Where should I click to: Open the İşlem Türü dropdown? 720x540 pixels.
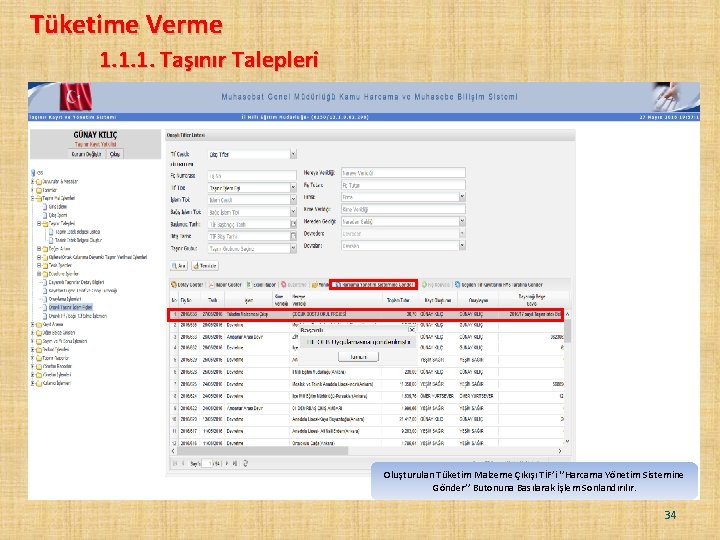(x=293, y=200)
